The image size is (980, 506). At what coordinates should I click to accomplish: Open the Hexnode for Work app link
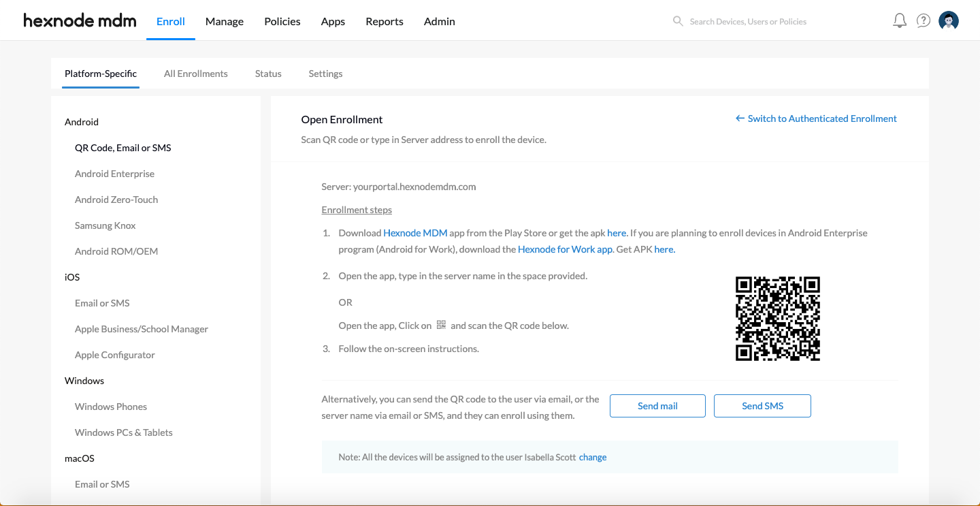[x=565, y=249]
